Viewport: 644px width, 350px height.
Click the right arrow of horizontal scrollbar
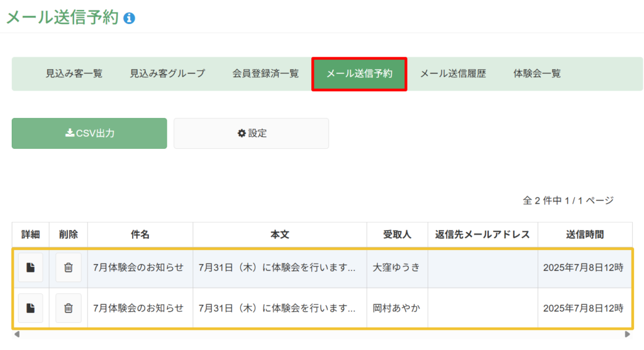(627, 334)
